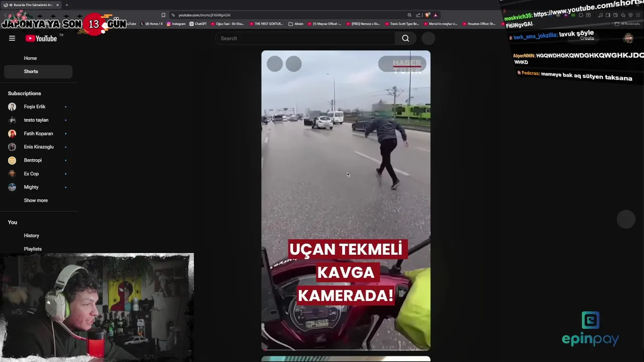Click the testo taylan channel avatar

[12, 120]
